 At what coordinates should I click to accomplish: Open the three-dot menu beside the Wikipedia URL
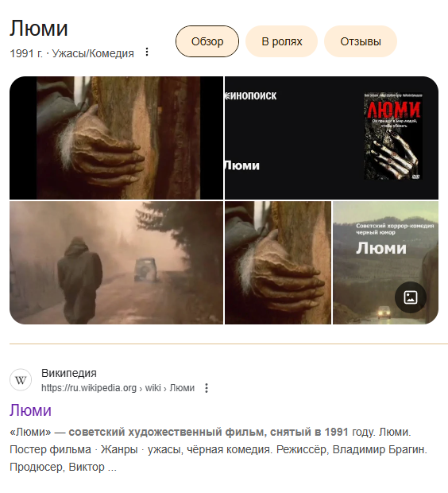point(207,388)
